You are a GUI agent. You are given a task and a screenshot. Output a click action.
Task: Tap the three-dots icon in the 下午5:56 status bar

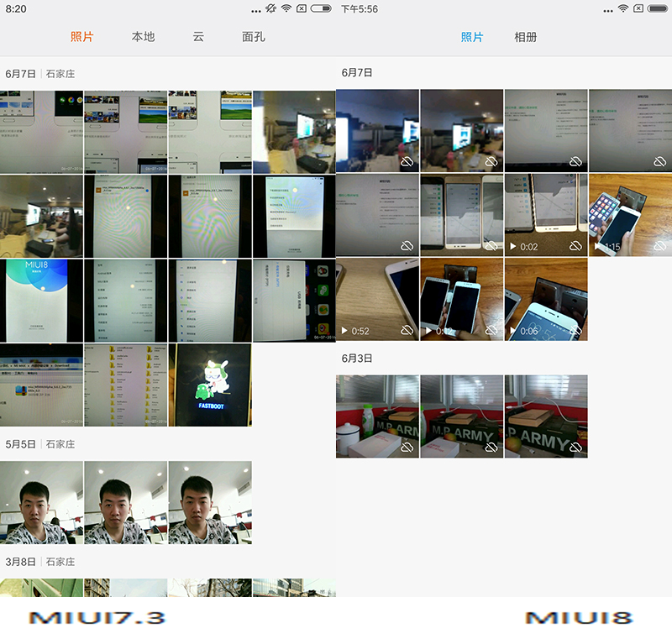[x=608, y=11]
